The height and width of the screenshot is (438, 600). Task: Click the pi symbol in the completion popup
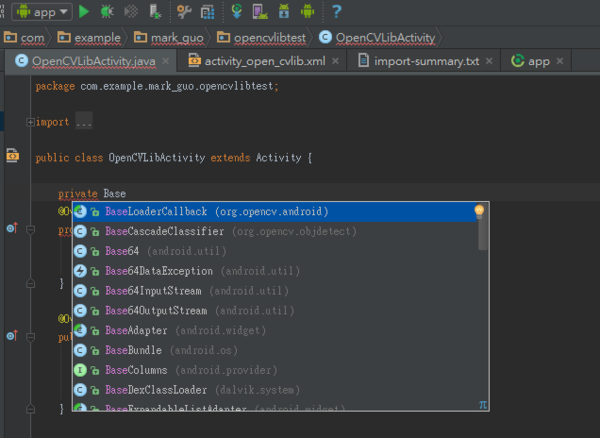(x=483, y=405)
